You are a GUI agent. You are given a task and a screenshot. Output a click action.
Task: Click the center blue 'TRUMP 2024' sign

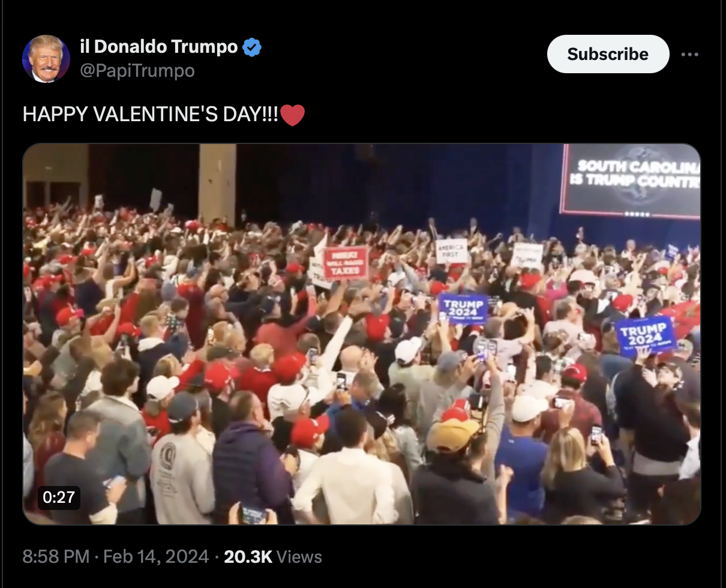(463, 309)
